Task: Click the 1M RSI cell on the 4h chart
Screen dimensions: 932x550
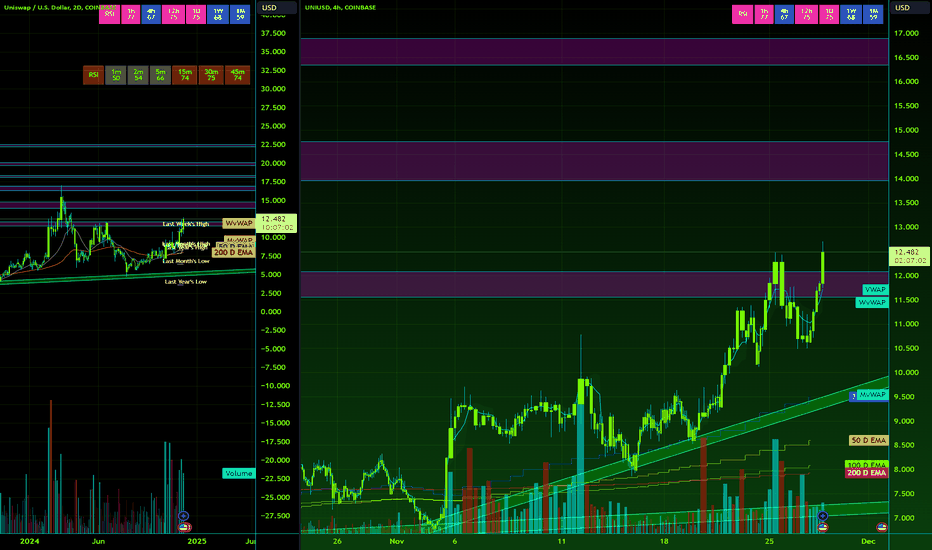Action: (x=873, y=14)
